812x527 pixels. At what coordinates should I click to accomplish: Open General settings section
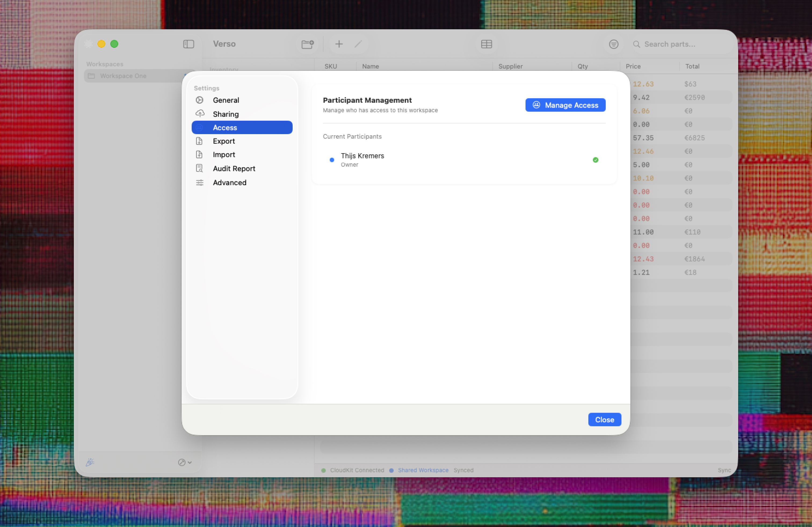(226, 100)
